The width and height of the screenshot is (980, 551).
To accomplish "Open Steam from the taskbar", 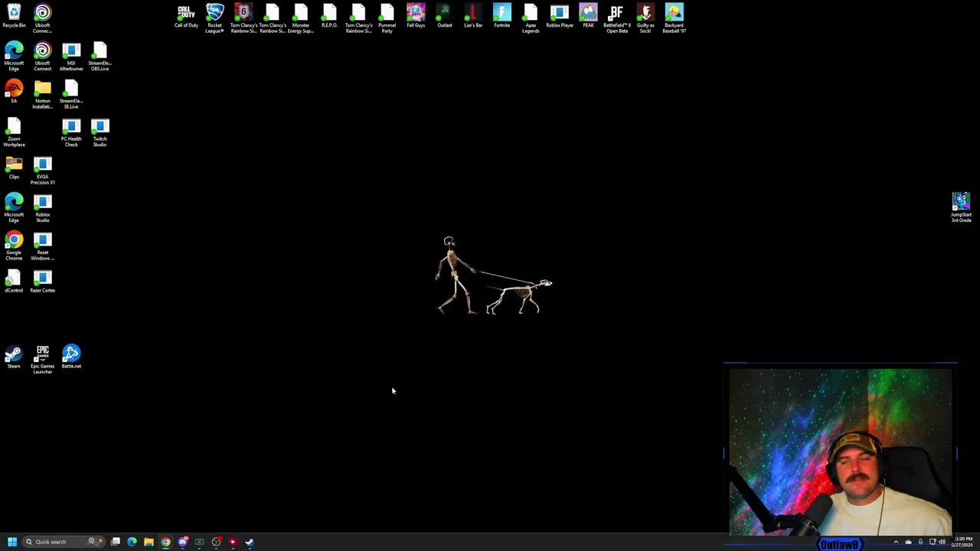I will (x=250, y=542).
